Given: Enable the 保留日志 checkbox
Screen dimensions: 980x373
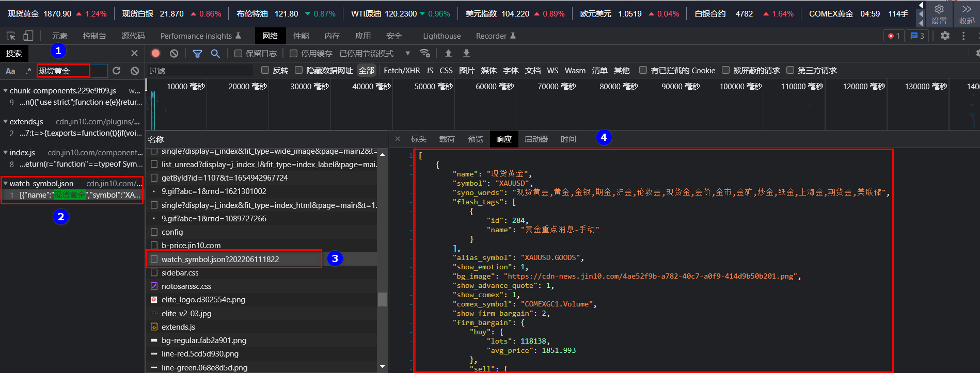Looking at the screenshot, I should pyautogui.click(x=238, y=53).
